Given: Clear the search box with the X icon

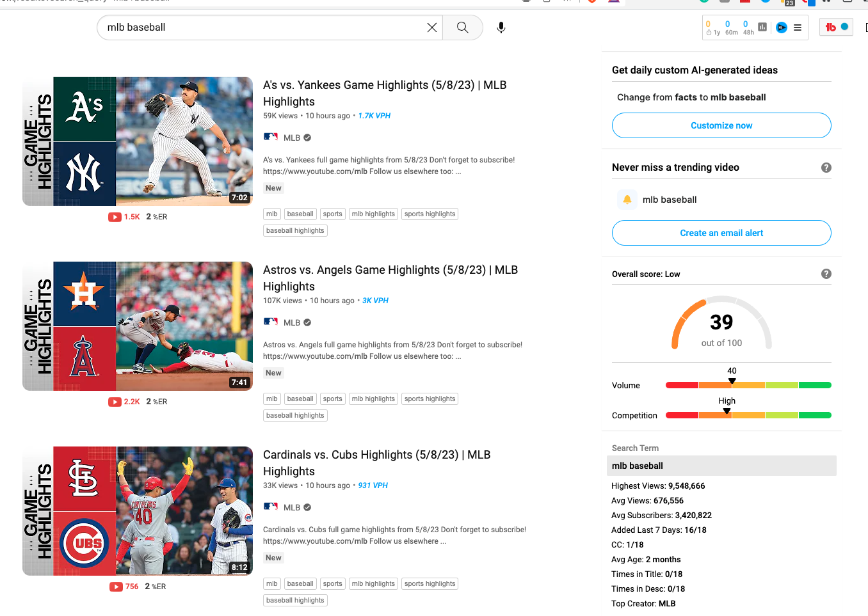Looking at the screenshot, I should [x=432, y=28].
